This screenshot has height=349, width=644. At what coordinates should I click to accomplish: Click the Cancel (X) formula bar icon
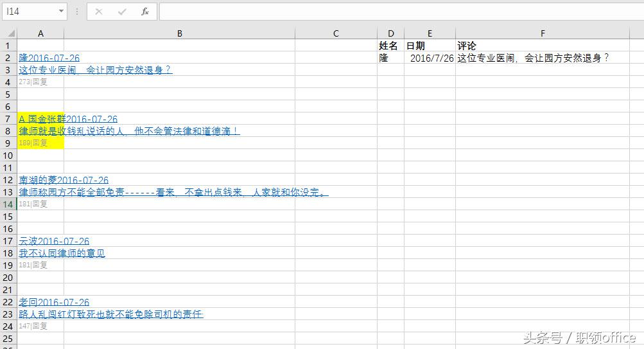tap(99, 12)
